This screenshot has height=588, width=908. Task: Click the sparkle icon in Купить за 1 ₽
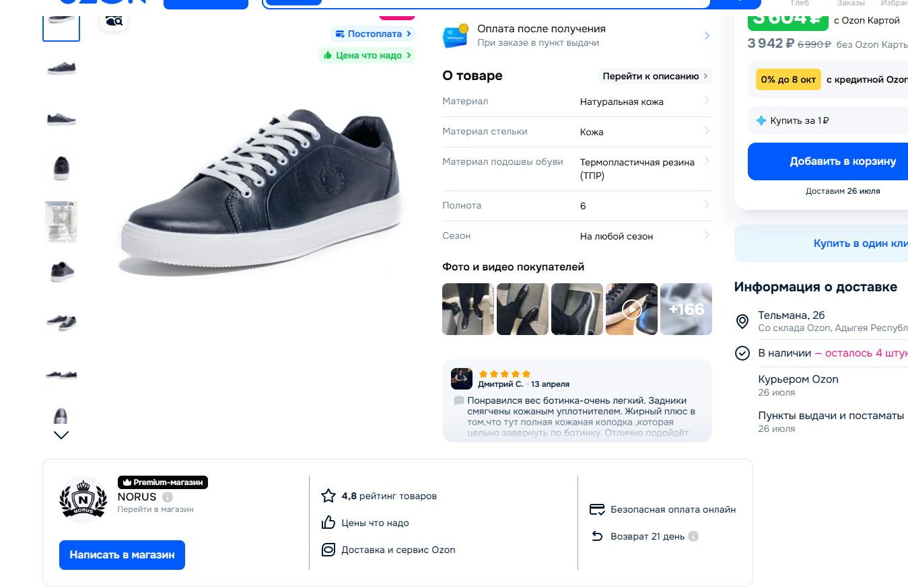[761, 120]
